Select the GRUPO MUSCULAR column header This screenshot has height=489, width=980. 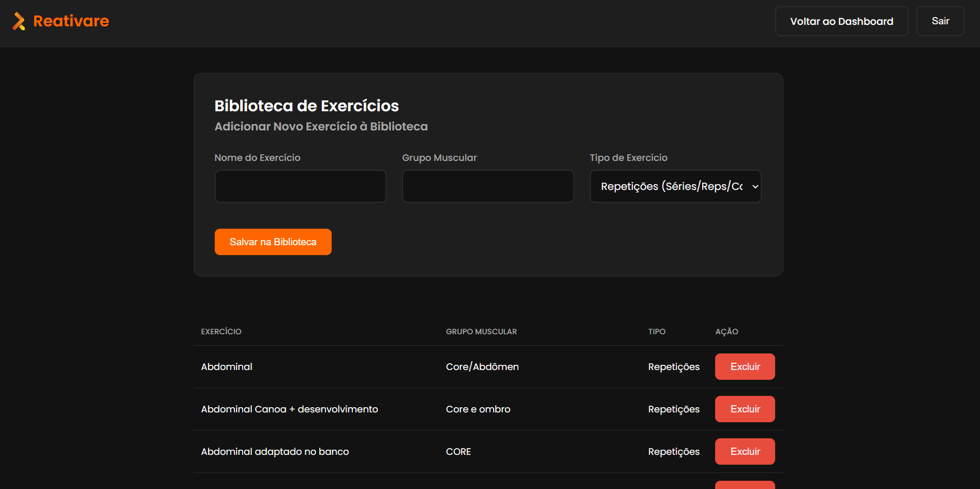[481, 332]
